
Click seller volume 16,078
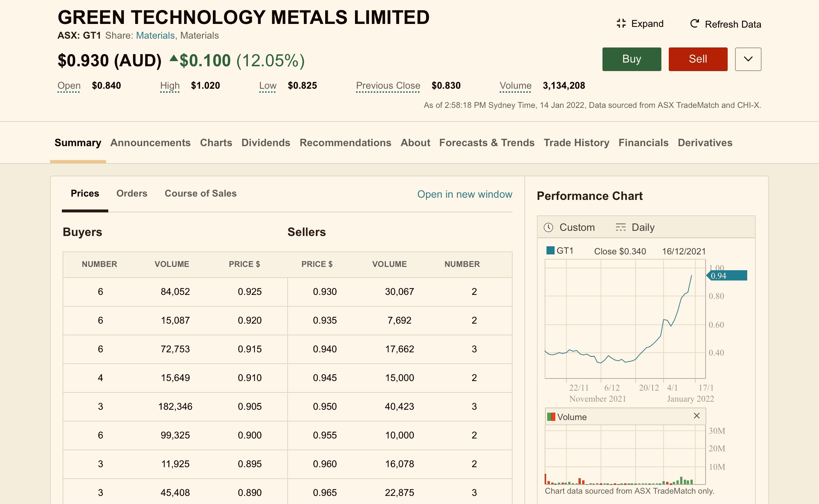(x=400, y=464)
